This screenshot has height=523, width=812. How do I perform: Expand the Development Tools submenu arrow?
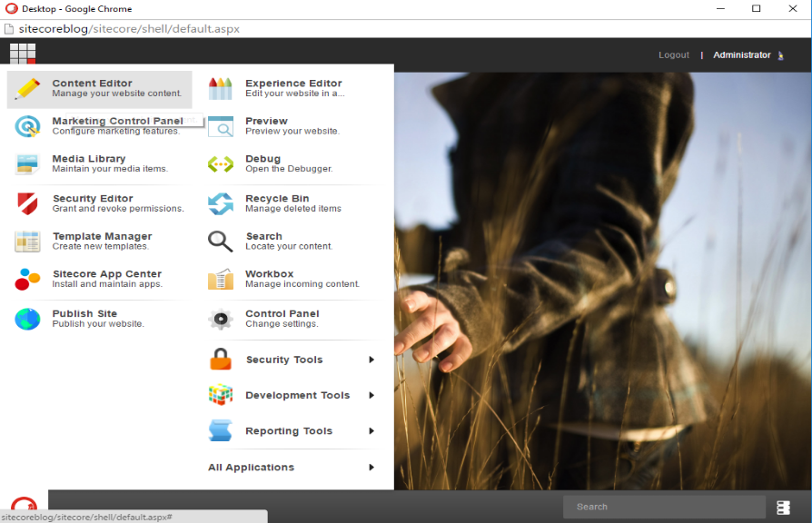pyautogui.click(x=371, y=395)
